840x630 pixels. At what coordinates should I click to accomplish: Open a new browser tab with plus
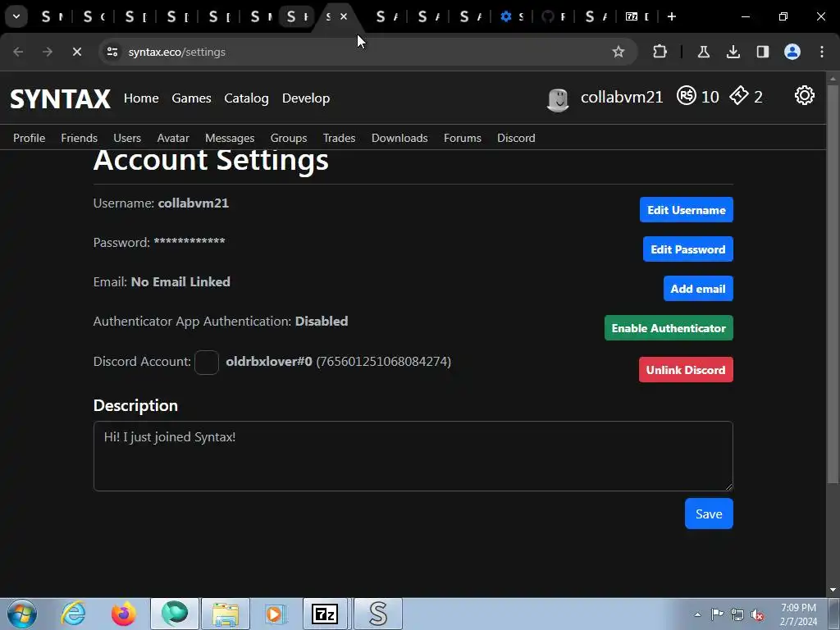[x=671, y=16]
